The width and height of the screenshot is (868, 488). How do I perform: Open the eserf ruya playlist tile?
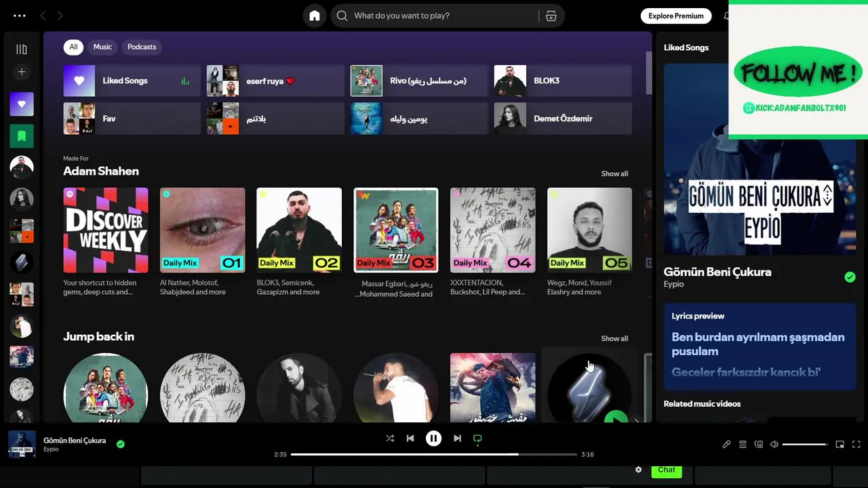point(275,81)
